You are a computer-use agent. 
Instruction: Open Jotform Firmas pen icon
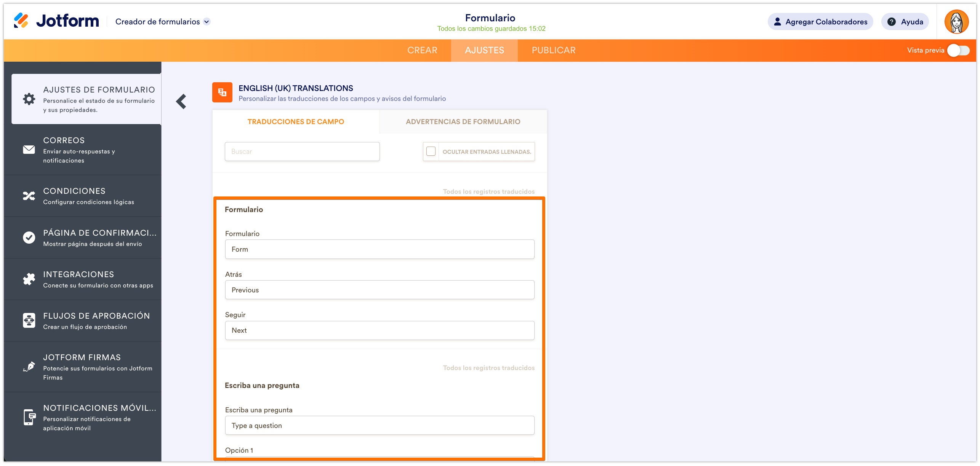pos(29,367)
